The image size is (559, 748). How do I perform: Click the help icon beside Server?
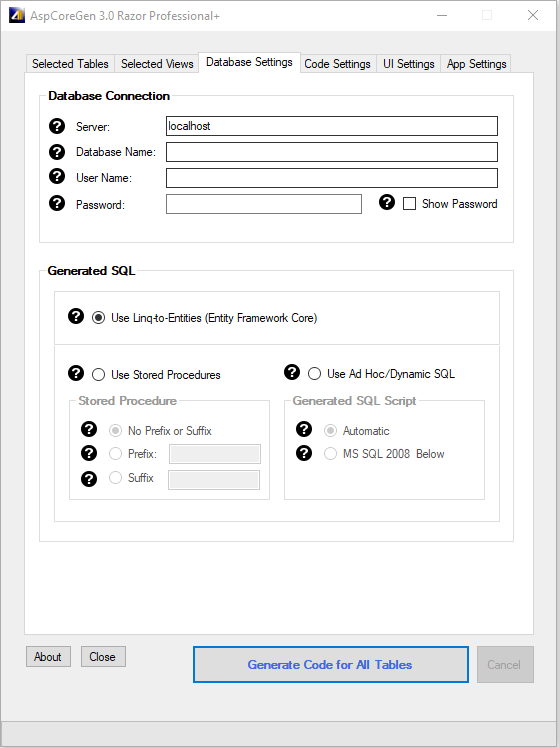[x=57, y=126]
